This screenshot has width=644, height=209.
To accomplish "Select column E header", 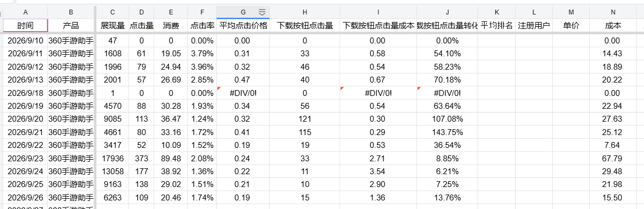I will point(171,12).
